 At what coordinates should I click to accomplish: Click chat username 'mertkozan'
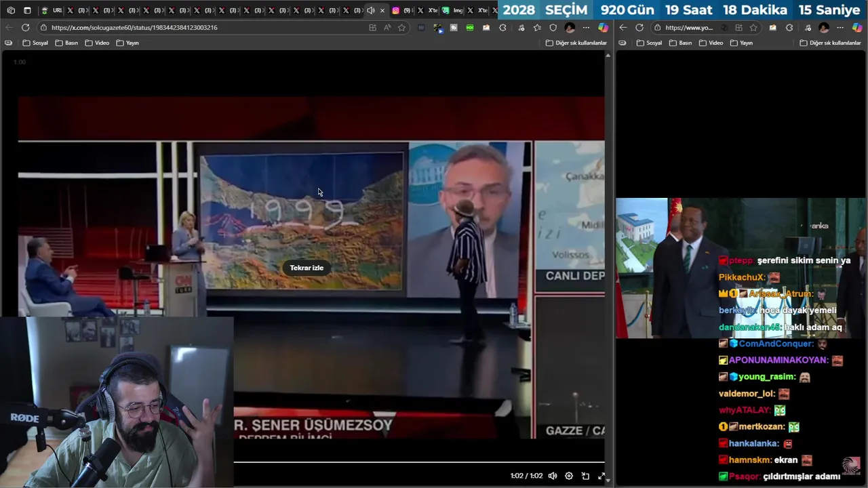click(x=762, y=427)
